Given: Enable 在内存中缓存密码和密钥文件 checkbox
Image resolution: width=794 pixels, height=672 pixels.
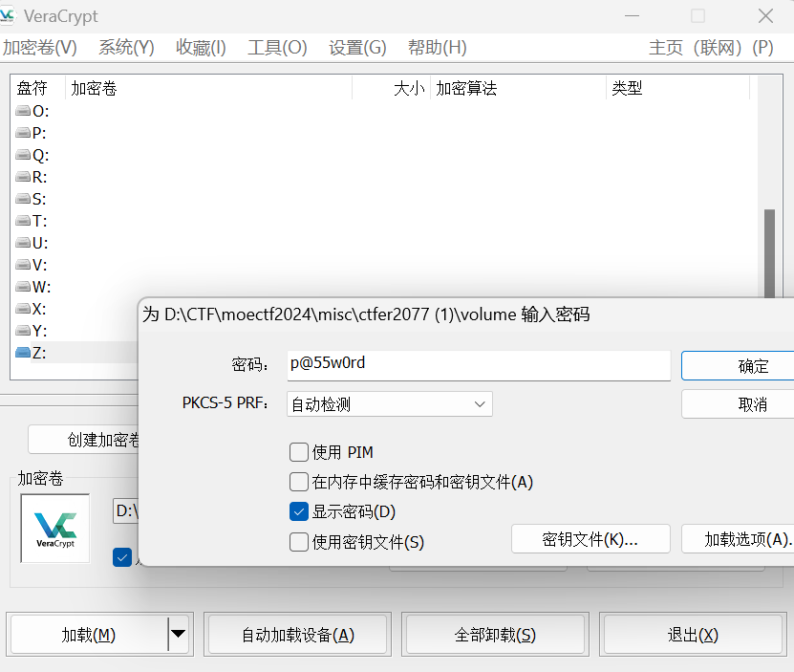Looking at the screenshot, I should (299, 482).
